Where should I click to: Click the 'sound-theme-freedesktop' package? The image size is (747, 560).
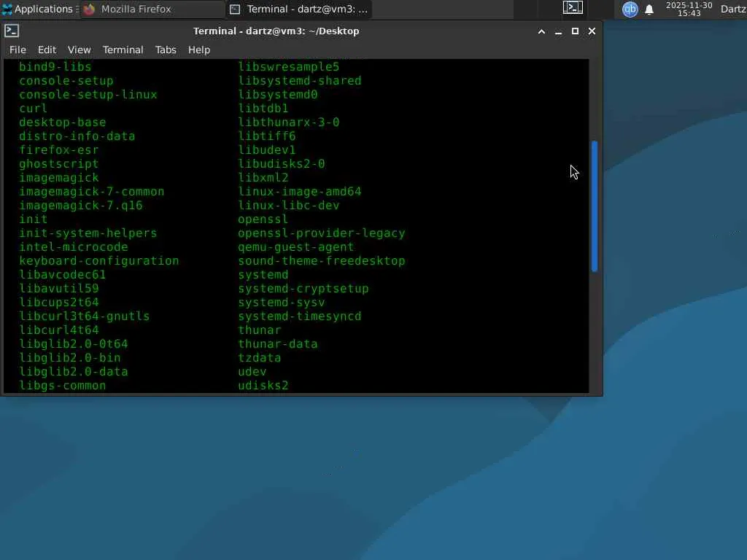click(322, 260)
